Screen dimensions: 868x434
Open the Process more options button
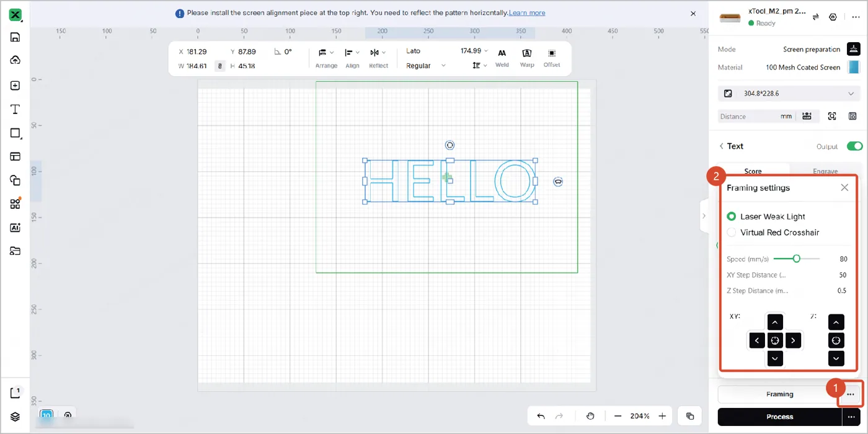tap(852, 417)
